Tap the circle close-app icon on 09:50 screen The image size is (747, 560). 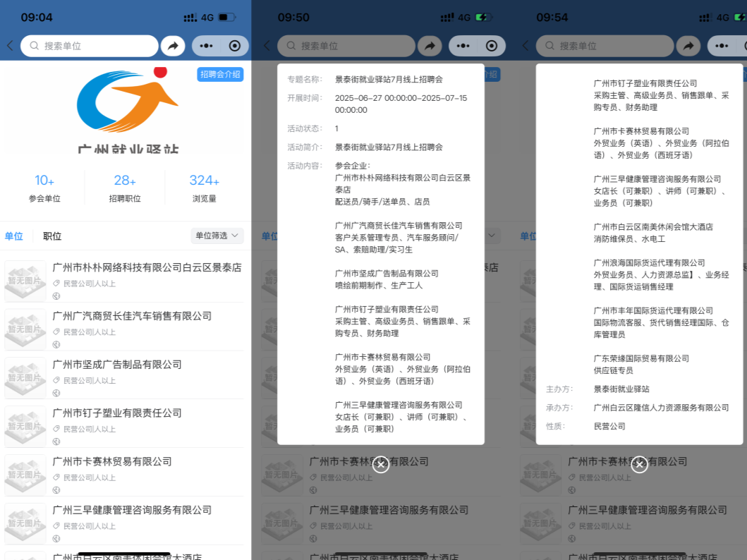[x=491, y=46]
